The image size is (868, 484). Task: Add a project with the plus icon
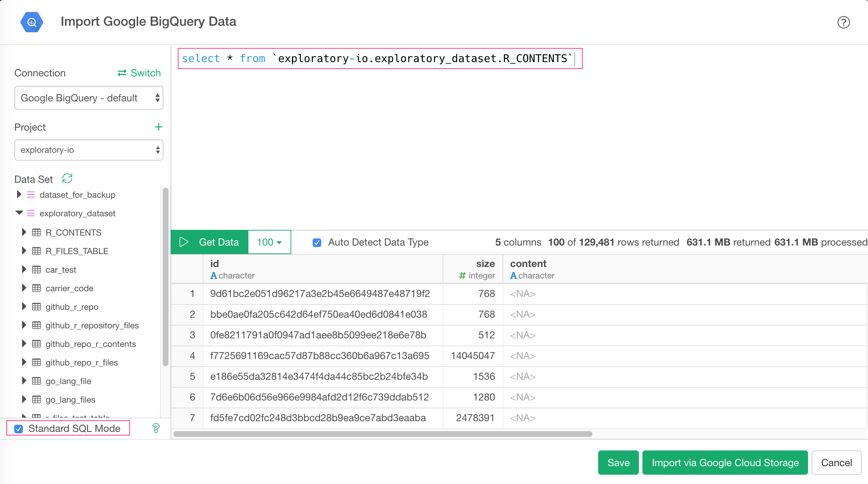[x=158, y=127]
